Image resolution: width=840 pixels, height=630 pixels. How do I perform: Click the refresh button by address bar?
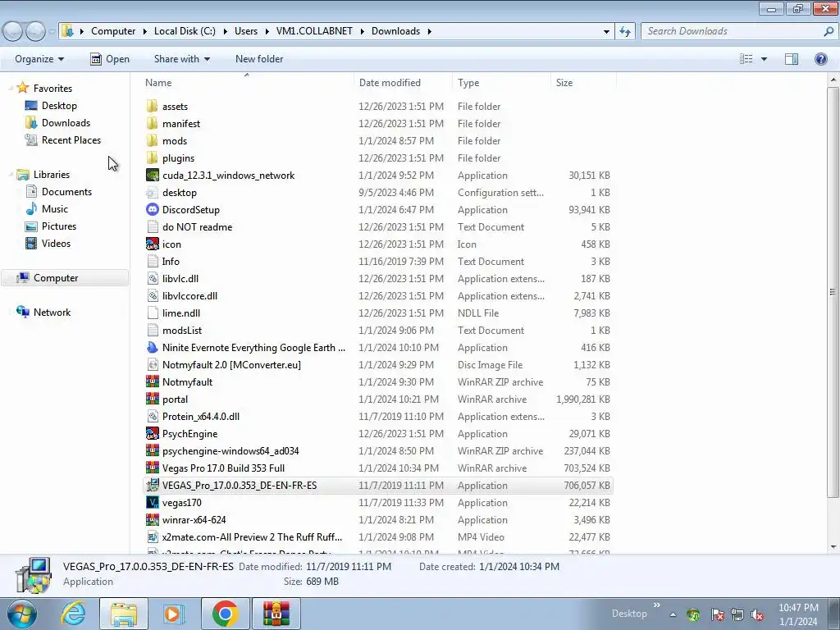624,31
